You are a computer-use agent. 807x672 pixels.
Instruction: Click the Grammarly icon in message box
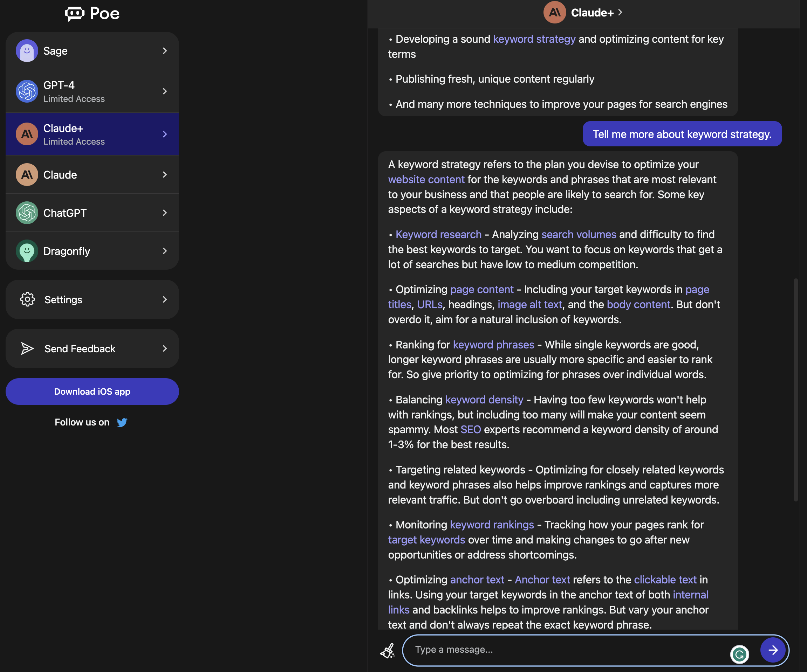tap(739, 654)
